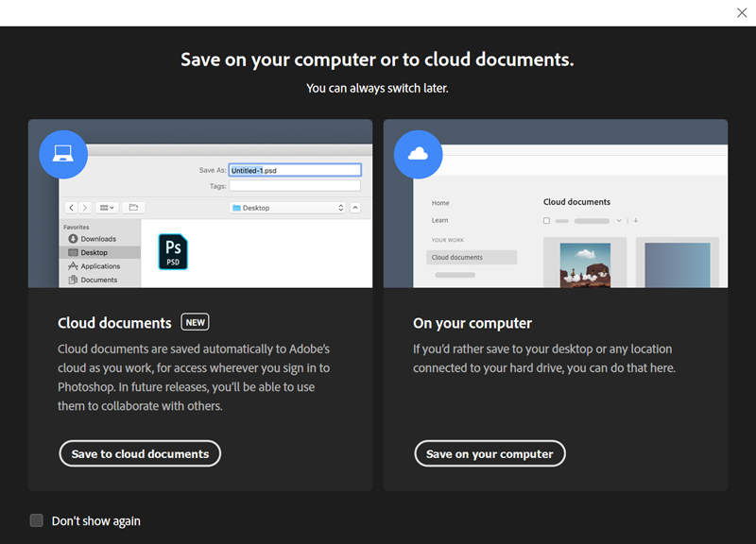
Task: Select Home in the preview sidebar
Action: 440,203
